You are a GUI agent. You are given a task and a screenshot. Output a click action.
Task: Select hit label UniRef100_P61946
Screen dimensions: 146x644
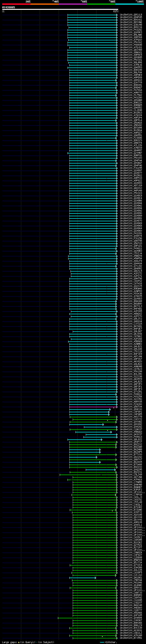coord(131,583)
